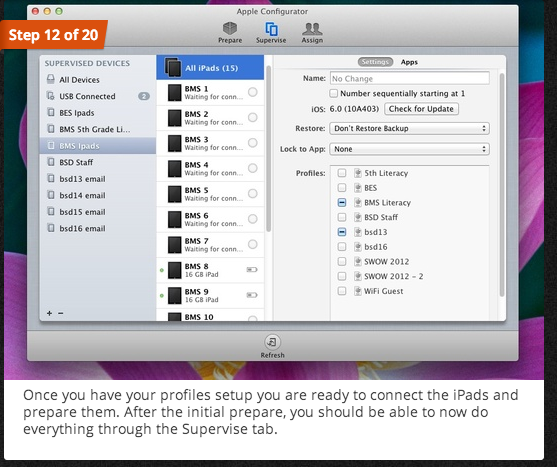The height and width of the screenshot is (467, 557).
Task: Click the add group plus icon
Action: (x=49, y=313)
